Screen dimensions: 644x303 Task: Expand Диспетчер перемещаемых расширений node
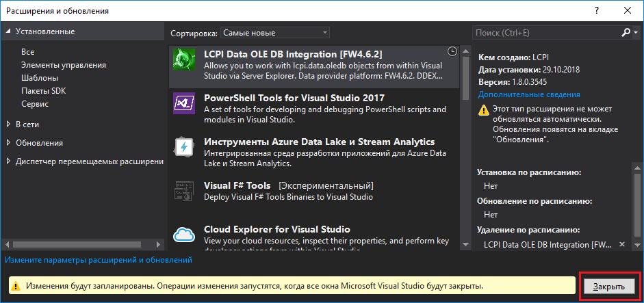tap(9, 161)
